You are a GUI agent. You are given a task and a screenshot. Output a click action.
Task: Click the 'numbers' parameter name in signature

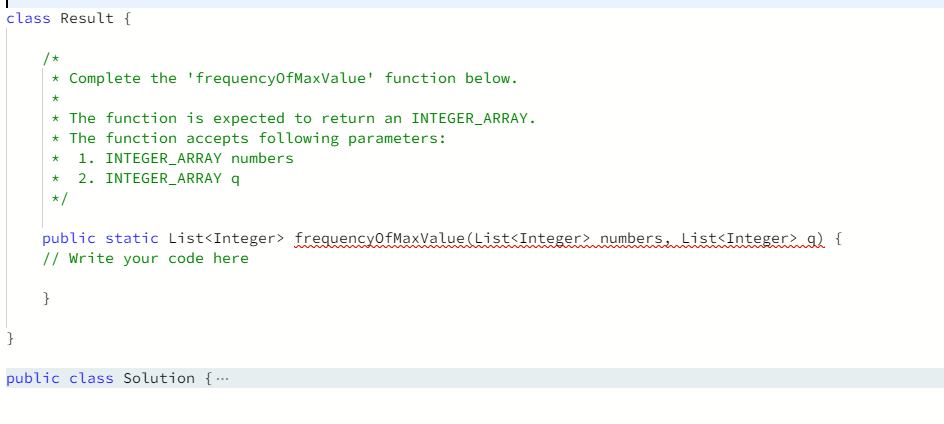(632, 238)
